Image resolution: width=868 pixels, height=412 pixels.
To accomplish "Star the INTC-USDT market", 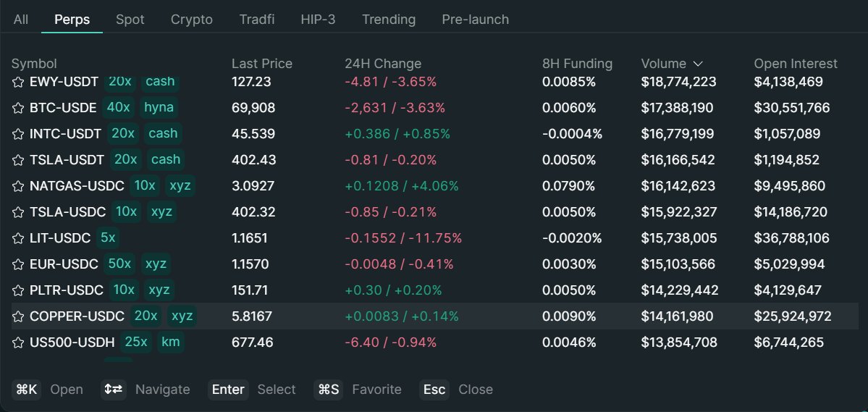I will (19, 134).
